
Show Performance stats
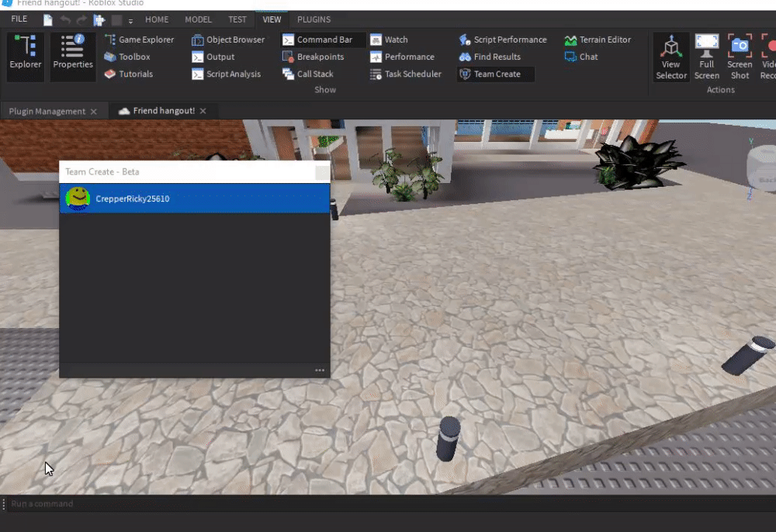(x=402, y=57)
